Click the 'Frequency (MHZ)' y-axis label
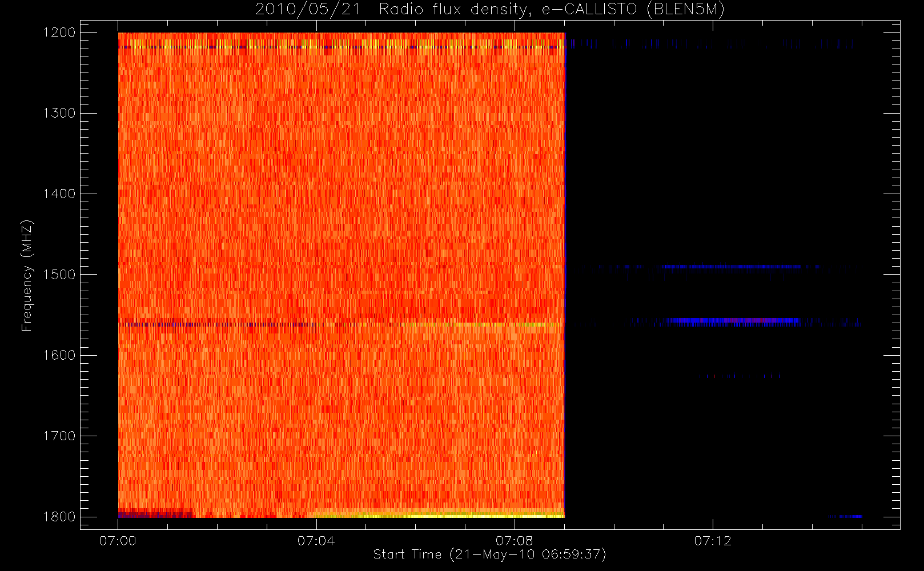924x571 pixels. (x=26, y=275)
